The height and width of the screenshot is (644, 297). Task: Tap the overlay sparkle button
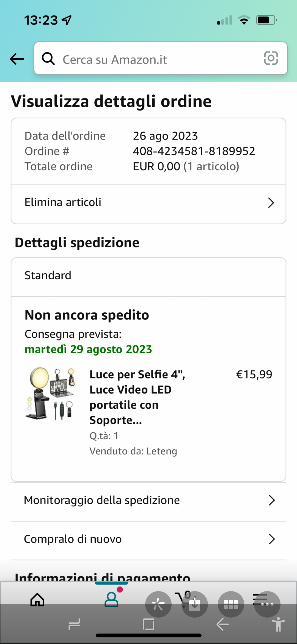(158, 604)
